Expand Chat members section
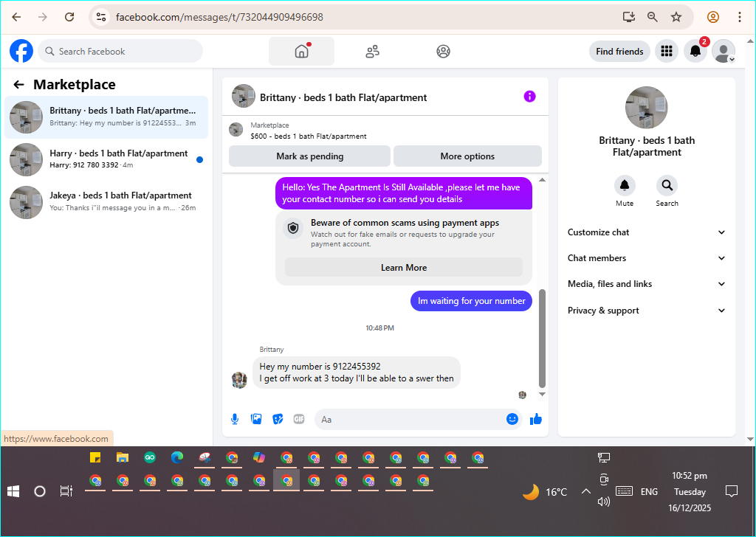The width and height of the screenshot is (756, 537). click(647, 258)
